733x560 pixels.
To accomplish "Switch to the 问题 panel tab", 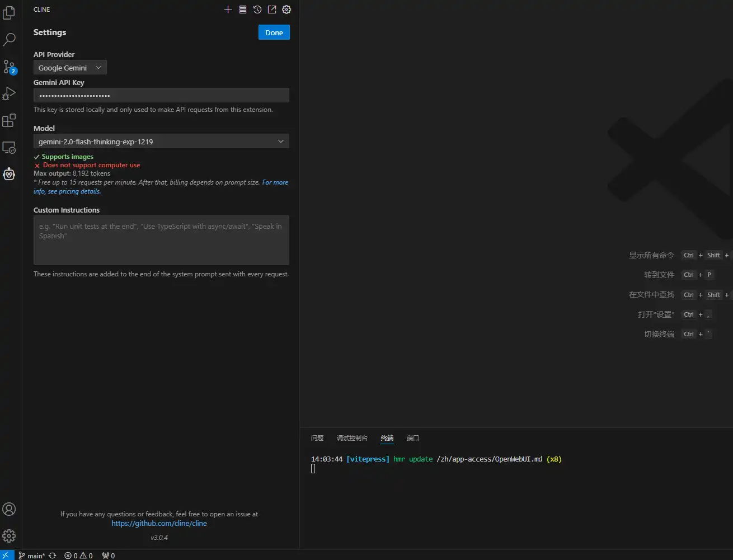I will 317,438.
